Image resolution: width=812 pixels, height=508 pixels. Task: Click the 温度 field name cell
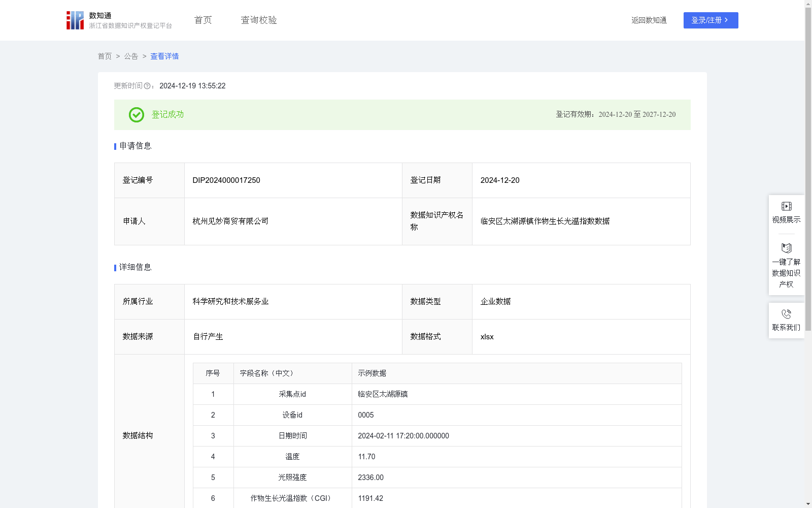pos(292,457)
